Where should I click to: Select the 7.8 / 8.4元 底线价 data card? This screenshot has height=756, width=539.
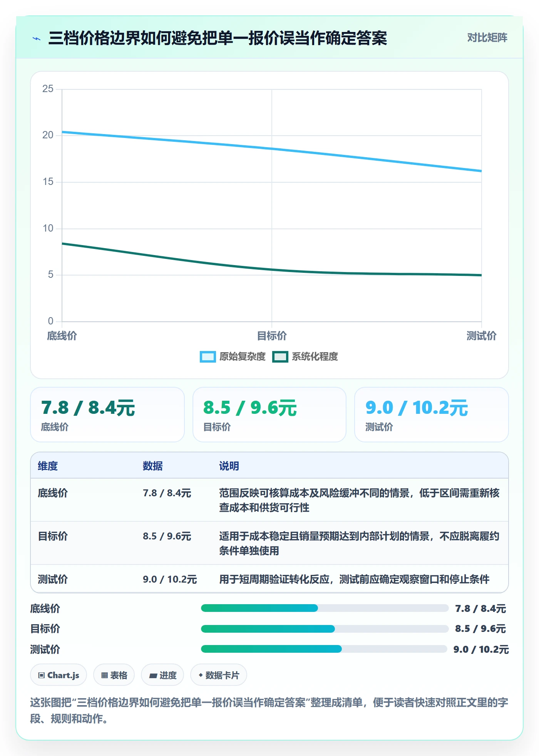[107, 415]
